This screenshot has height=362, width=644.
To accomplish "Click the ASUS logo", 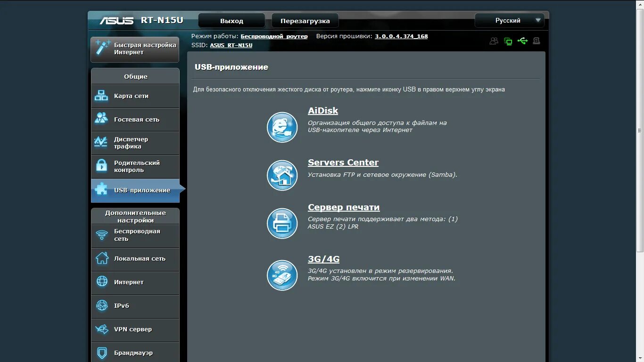I will [x=118, y=21].
